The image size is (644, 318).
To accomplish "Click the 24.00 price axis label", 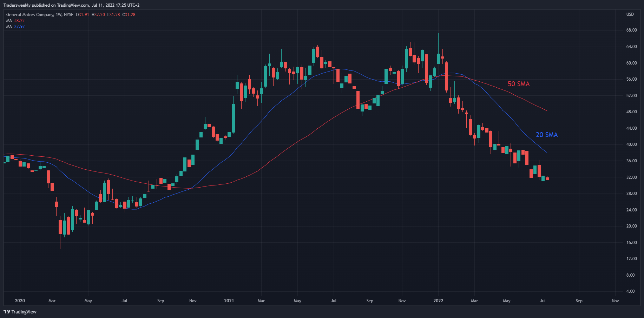I will pos(631,210).
